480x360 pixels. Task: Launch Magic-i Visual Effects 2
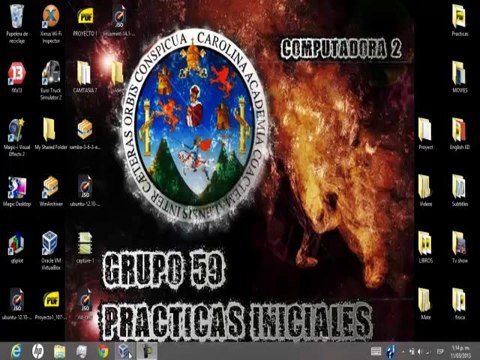(17, 137)
